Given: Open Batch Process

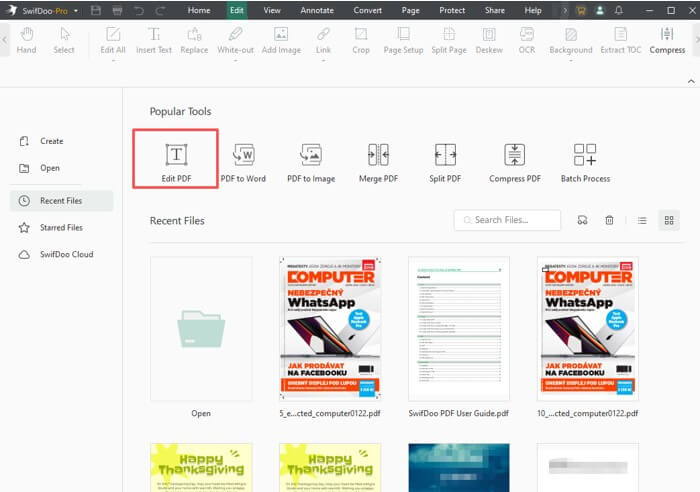Looking at the screenshot, I should (585, 163).
